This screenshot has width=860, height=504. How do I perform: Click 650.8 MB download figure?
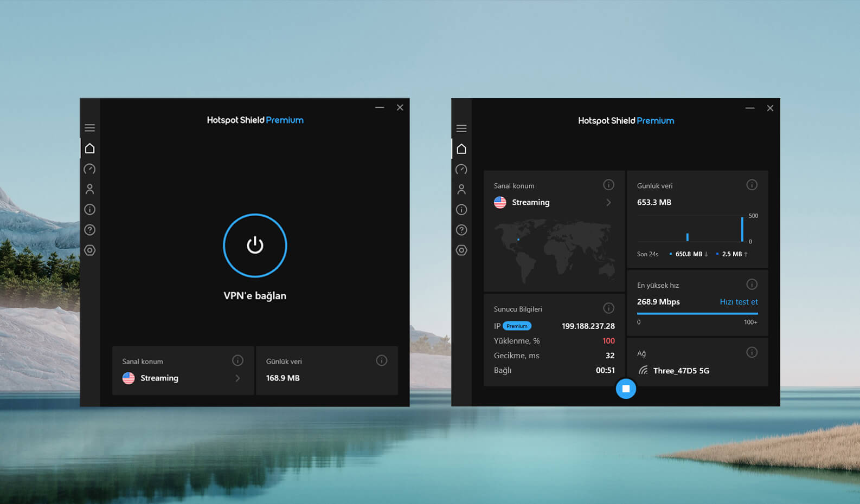pos(689,254)
